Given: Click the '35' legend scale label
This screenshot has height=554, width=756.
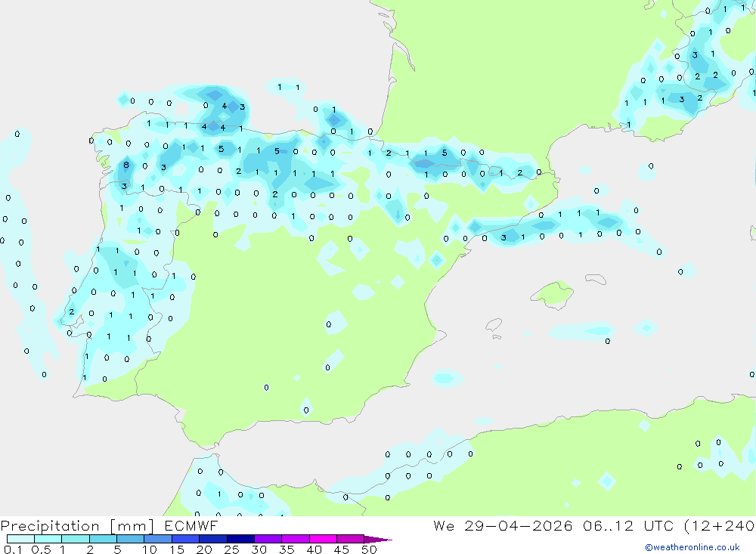Looking at the screenshot, I should [x=287, y=549].
